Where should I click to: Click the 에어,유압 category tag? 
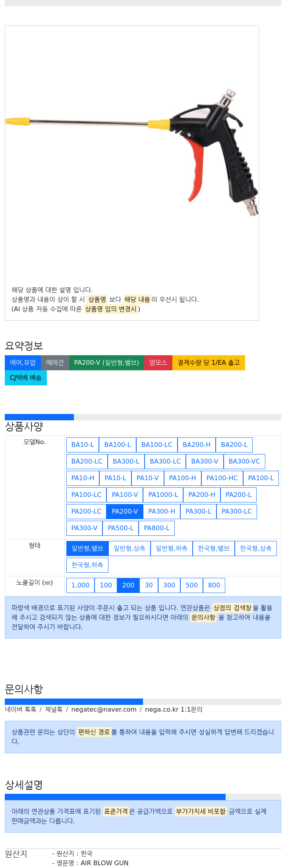(x=23, y=362)
